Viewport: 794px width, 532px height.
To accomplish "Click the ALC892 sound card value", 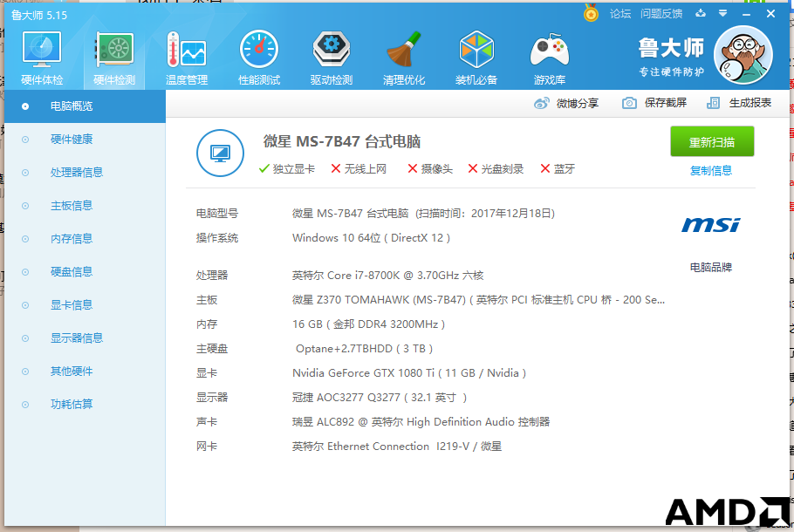I will pyautogui.click(x=421, y=422).
